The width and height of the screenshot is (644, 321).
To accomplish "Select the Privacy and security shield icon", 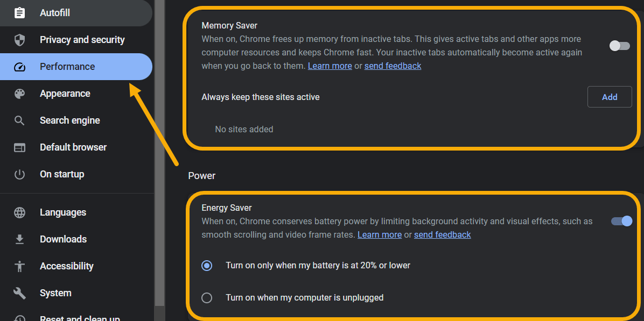I will (19, 40).
